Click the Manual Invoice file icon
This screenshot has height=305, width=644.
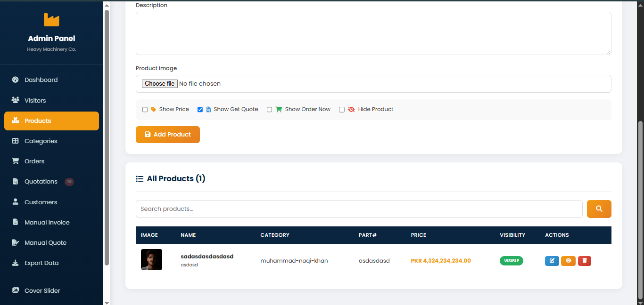pos(15,222)
